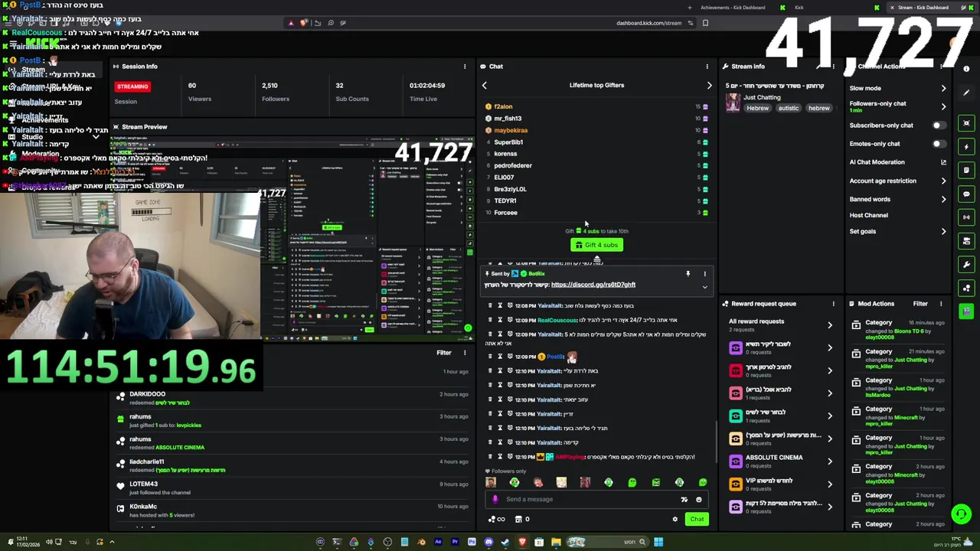980x551 pixels.
Task: Open chat settings gear icon
Action: [x=675, y=519]
